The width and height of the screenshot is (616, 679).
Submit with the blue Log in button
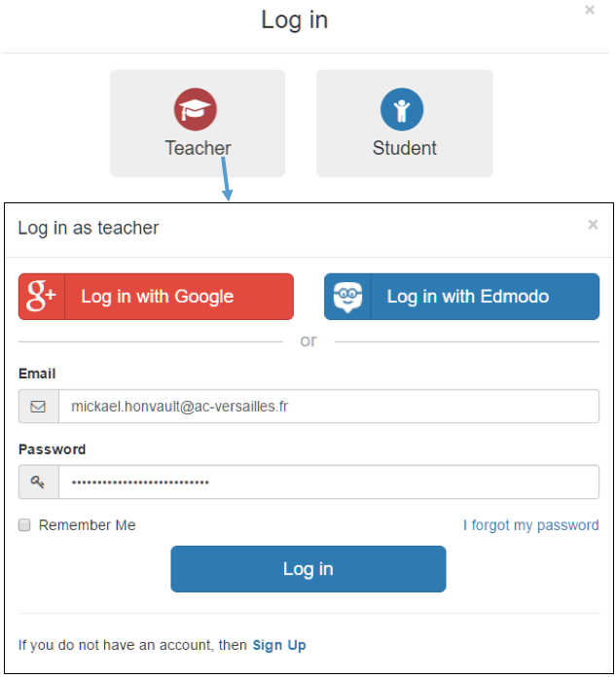point(308,569)
